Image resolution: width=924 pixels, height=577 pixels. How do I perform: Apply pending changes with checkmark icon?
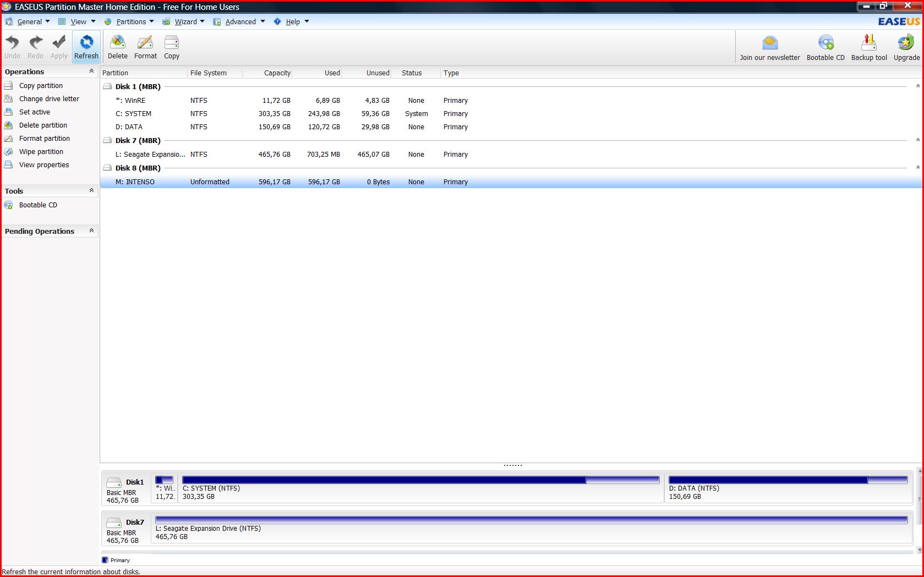point(59,47)
